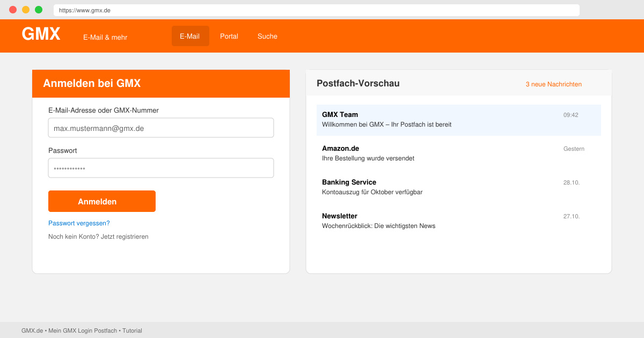
Task: Open the GMX Team message
Action: point(459,120)
